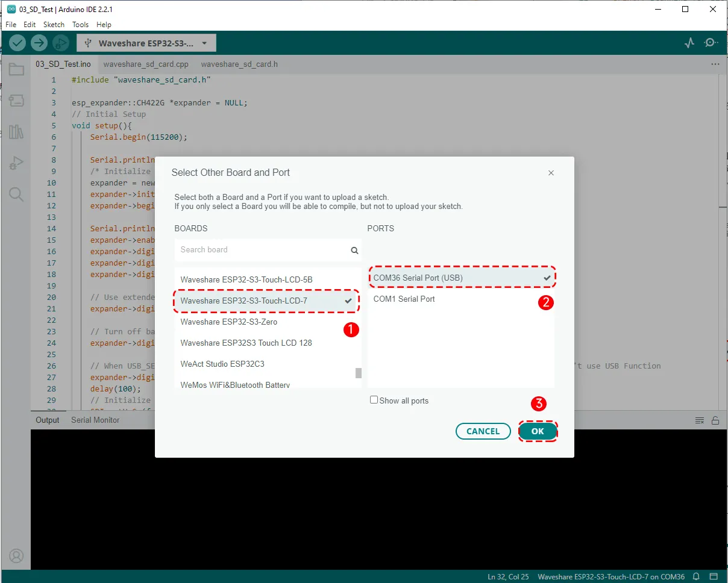728x583 pixels.
Task: Select COM1 Serial Port
Action: [x=404, y=299]
